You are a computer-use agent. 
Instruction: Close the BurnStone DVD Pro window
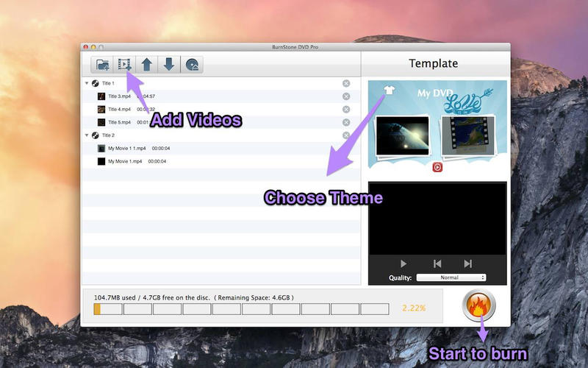86,47
